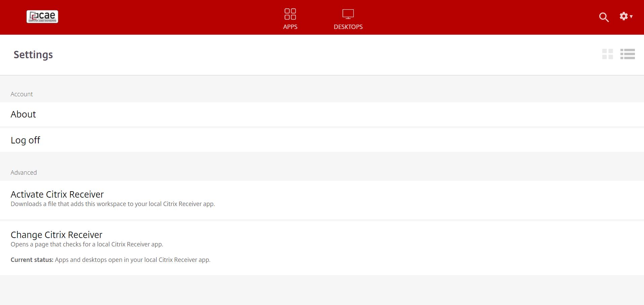This screenshot has width=644, height=305.
Task: Click Activate Citrix Receiver
Action: pos(322,200)
